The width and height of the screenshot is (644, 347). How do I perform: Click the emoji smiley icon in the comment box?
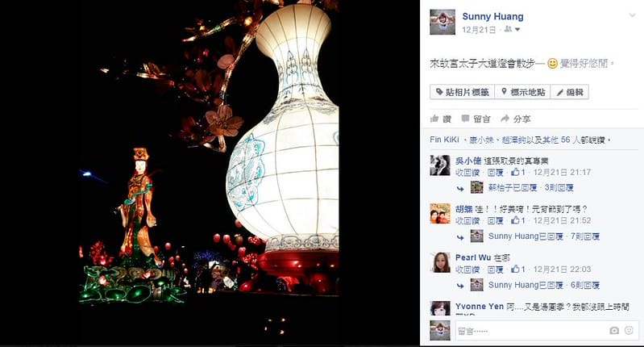click(x=629, y=330)
